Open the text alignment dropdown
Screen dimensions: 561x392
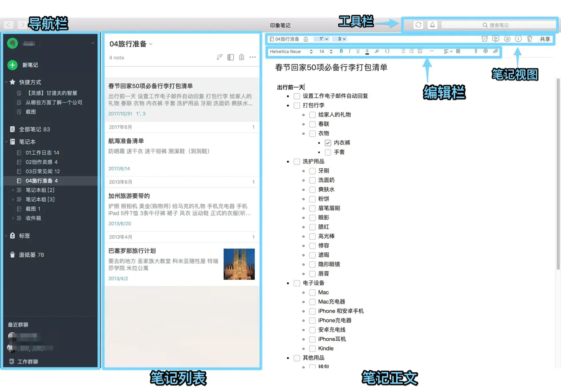(x=448, y=51)
